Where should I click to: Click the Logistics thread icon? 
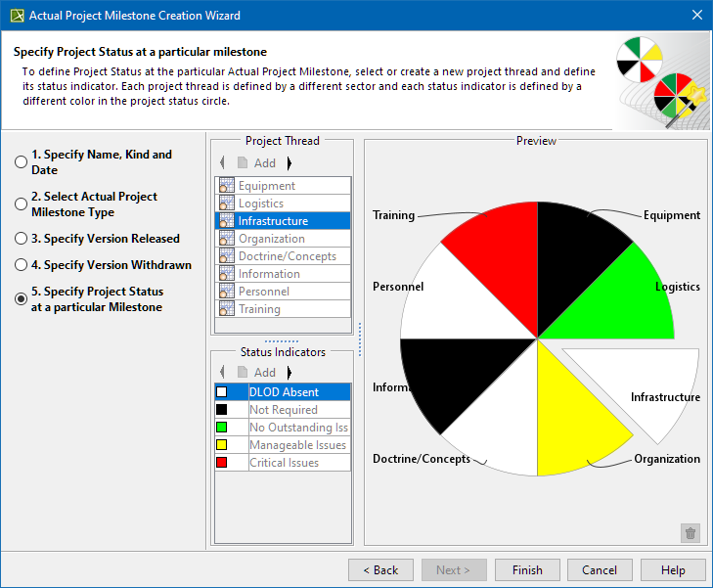point(226,204)
